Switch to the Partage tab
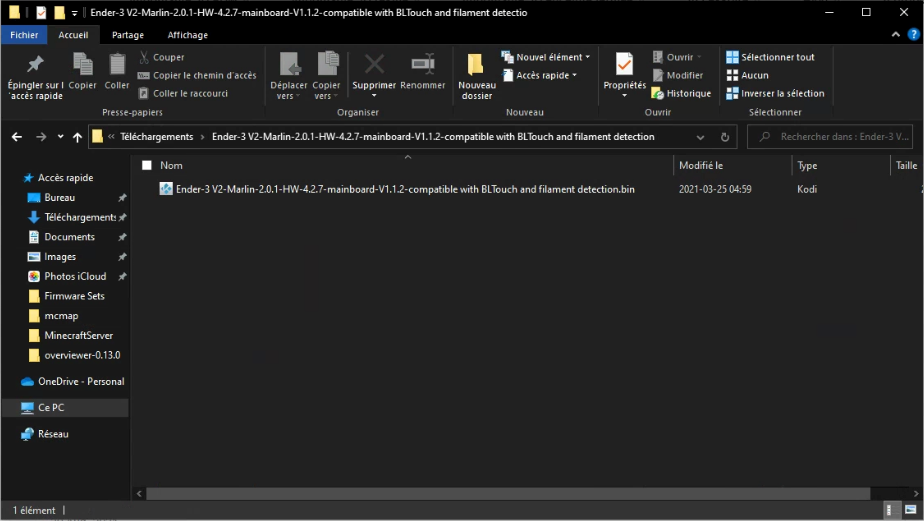Screen dimensions: 924x521 point(128,35)
